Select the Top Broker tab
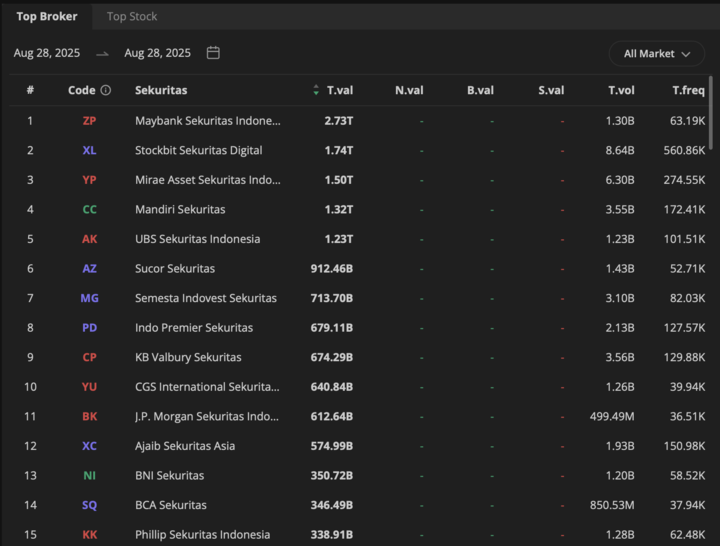720x546 pixels. [x=46, y=16]
